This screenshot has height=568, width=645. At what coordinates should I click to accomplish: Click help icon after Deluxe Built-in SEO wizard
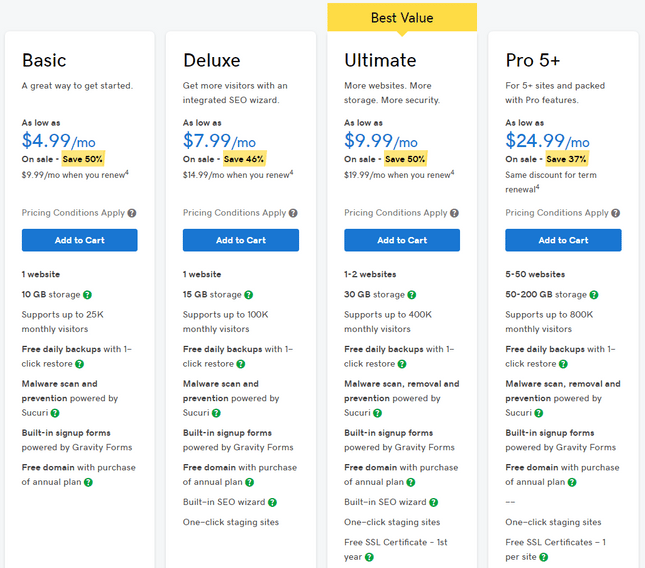[272, 502]
